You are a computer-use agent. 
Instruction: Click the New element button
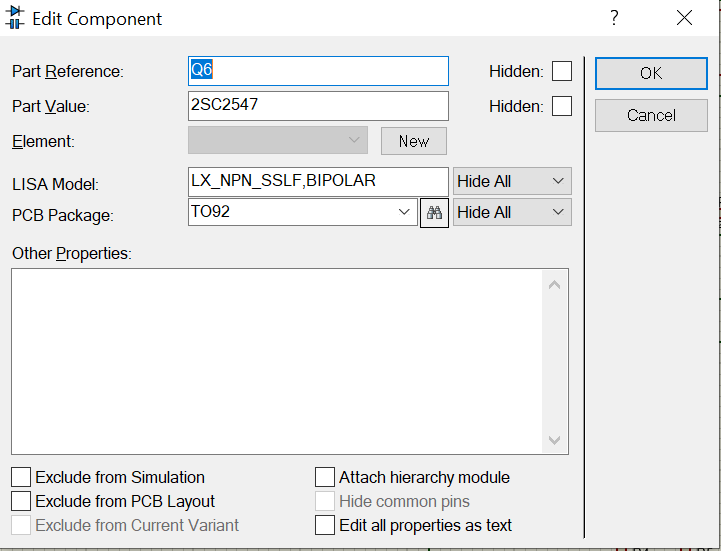(414, 141)
